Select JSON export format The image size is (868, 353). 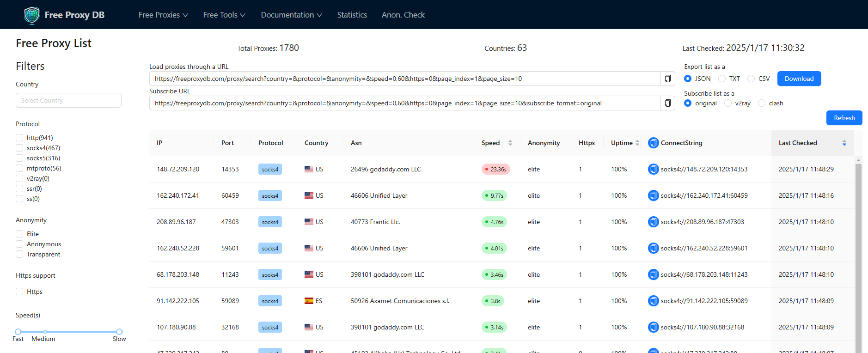point(688,79)
